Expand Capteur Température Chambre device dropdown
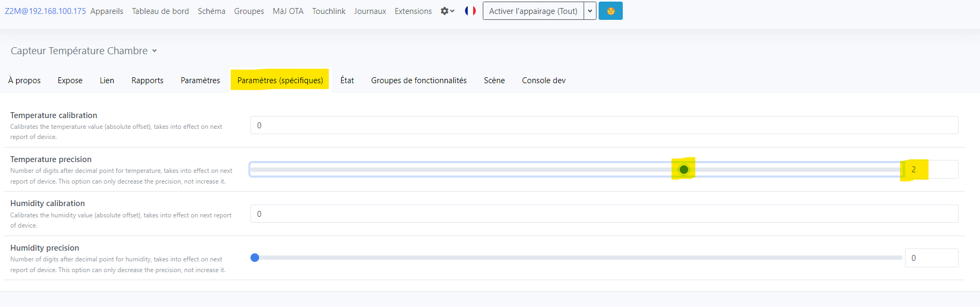The height and width of the screenshot is (307, 980). (84, 50)
